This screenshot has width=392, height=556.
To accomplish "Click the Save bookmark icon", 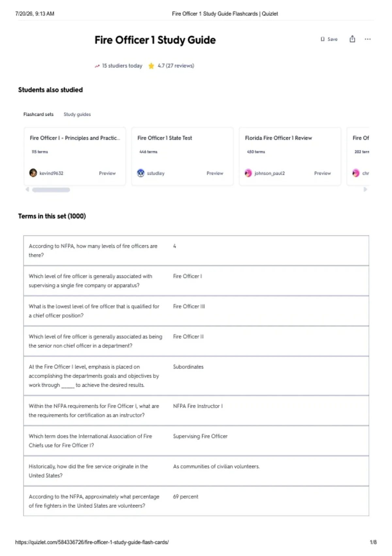I will (322, 39).
